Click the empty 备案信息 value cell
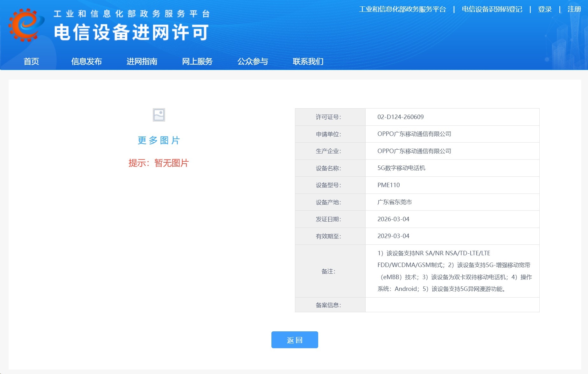Viewport: 588px width, 374px height. (452, 305)
